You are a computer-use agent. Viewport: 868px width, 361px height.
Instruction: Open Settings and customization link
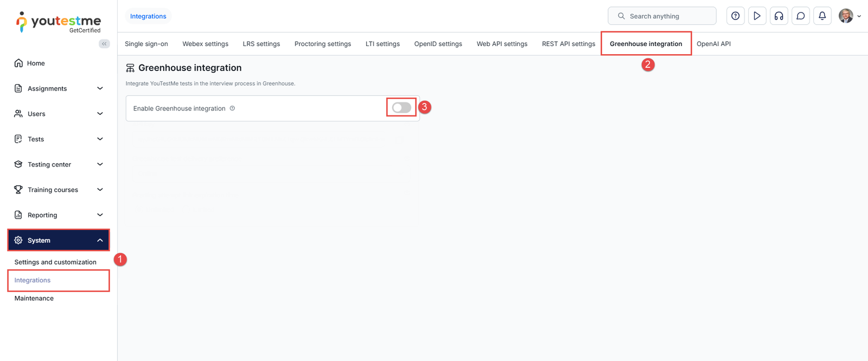click(x=55, y=262)
